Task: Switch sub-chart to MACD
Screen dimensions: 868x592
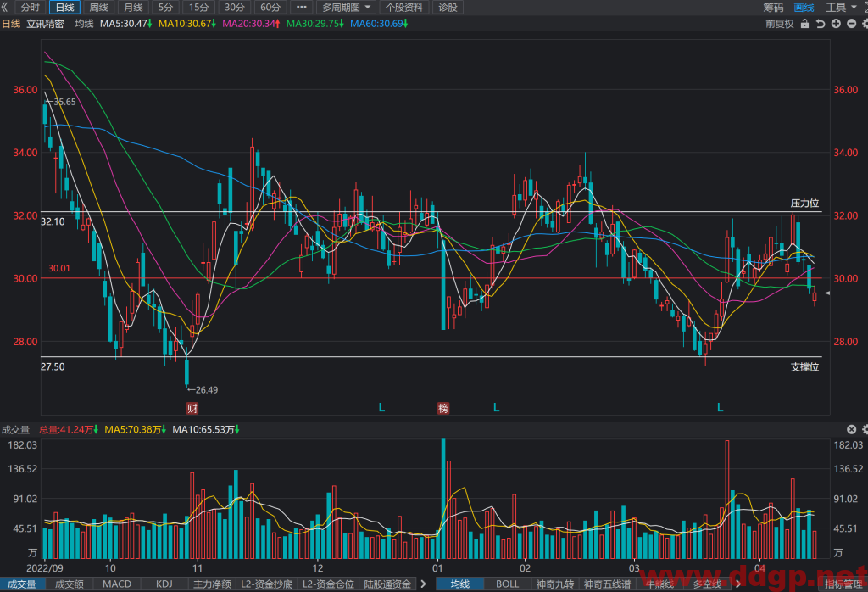Action: [117, 584]
